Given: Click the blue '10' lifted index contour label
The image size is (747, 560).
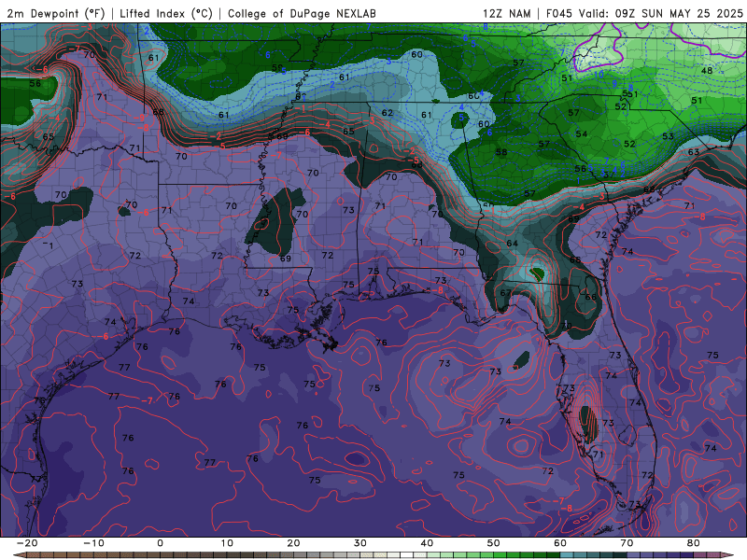Looking at the screenshot, I should tap(599, 75).
